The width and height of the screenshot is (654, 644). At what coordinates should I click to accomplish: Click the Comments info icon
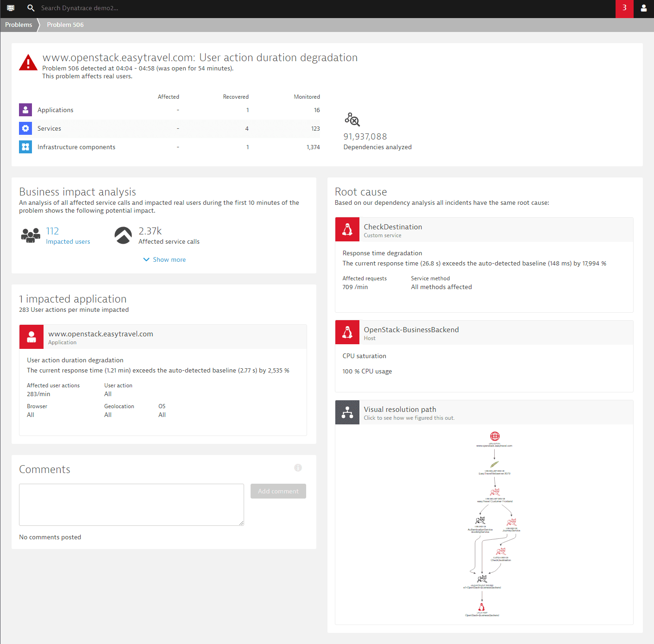coord(298,468)
